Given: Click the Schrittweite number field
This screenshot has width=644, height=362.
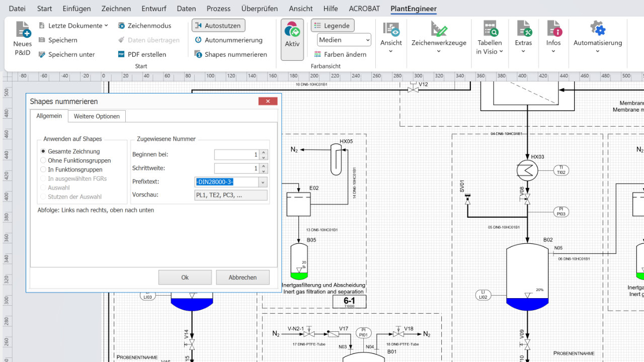Looking at the screenshot, I should (237, 168).
